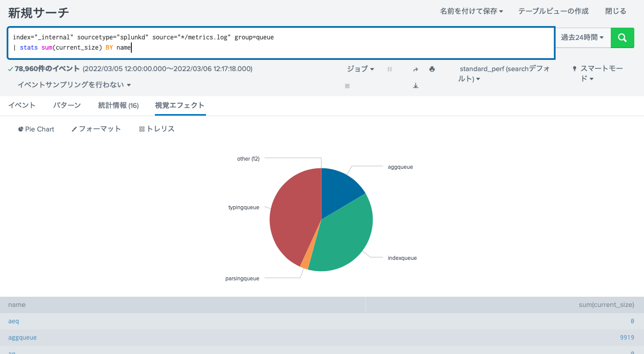This screenshot has height=354, width=644.
Task: Click 'typingqueue' chart label
Action: 244,208
